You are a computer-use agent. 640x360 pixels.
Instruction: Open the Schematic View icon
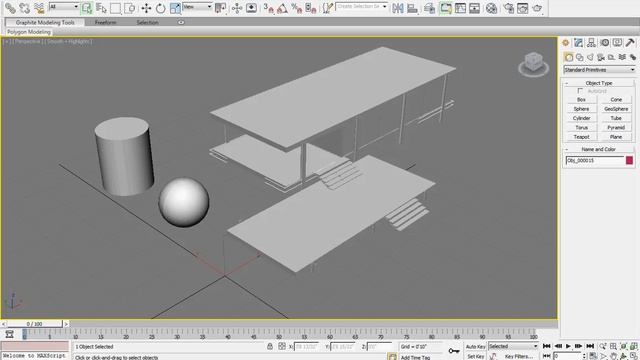pos(474,8)
